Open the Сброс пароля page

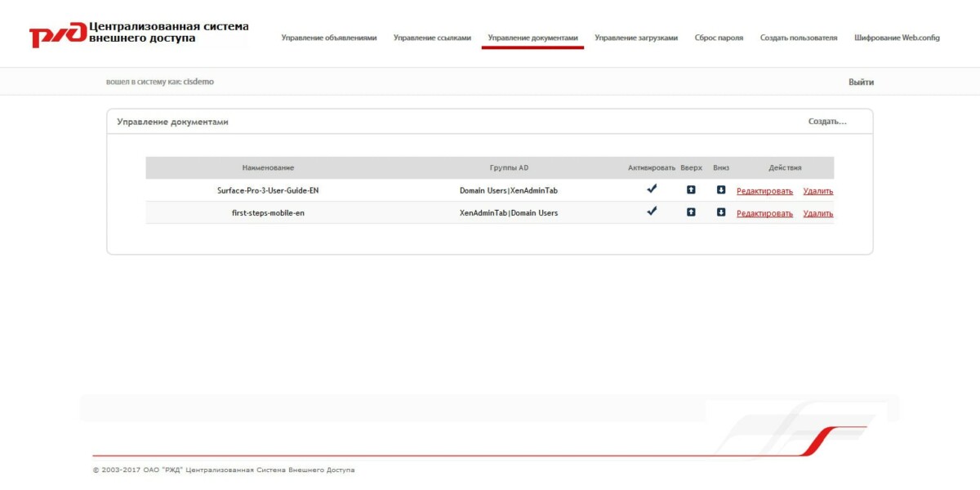pyautogui.click(x=719, y=37)
